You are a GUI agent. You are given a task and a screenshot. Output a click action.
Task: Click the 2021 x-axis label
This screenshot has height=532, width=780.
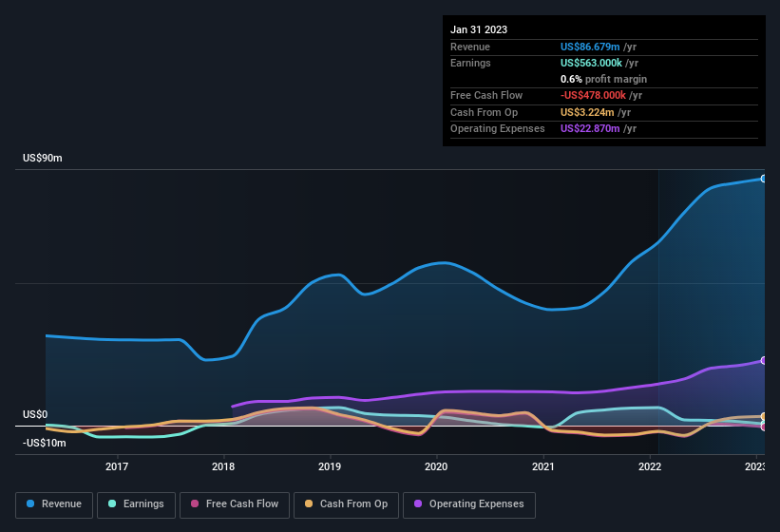click(543, 466)
